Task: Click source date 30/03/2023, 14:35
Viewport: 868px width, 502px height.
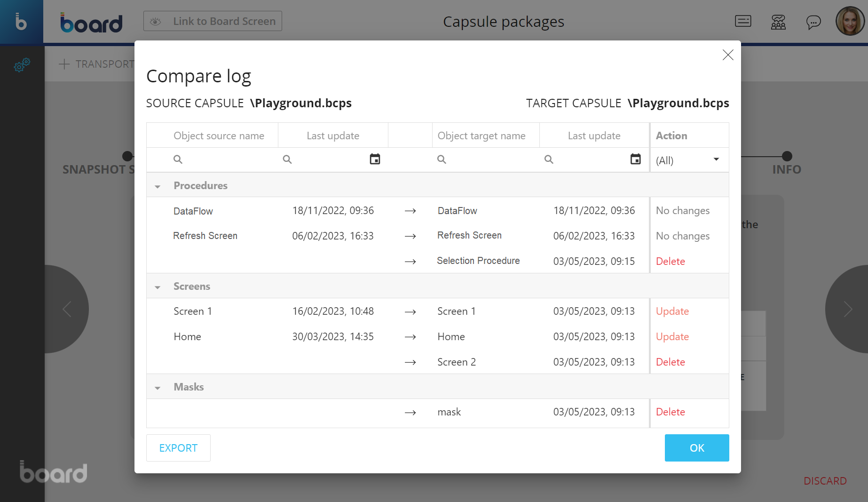Action: [333, 336]
